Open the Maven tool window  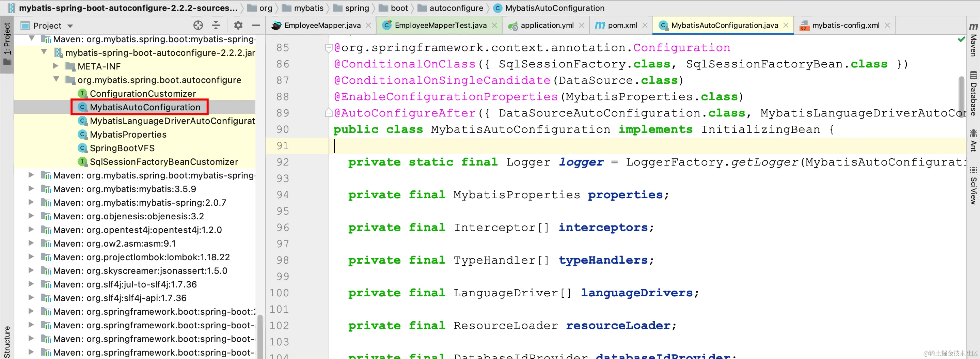pyautogui.click(x=973, y=40)
